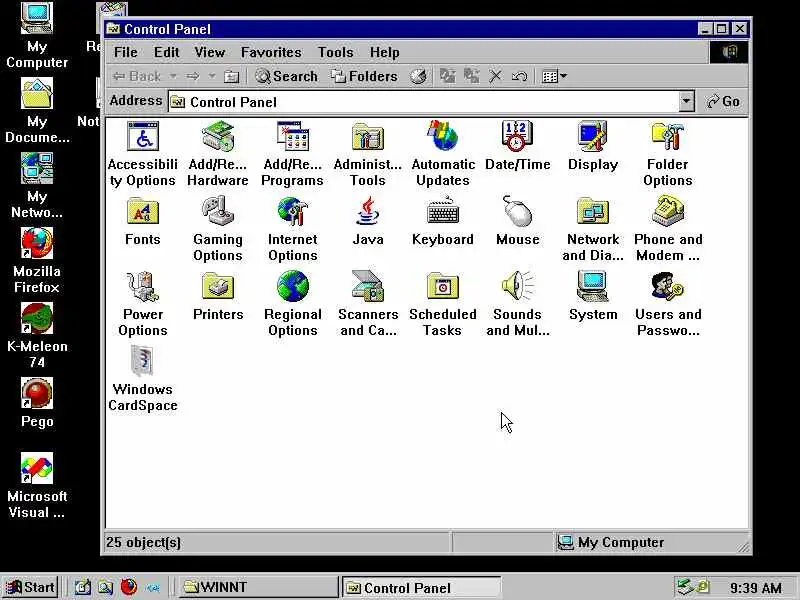
Task: Open the Mouse settings icon
Action: tap(517, 211)
